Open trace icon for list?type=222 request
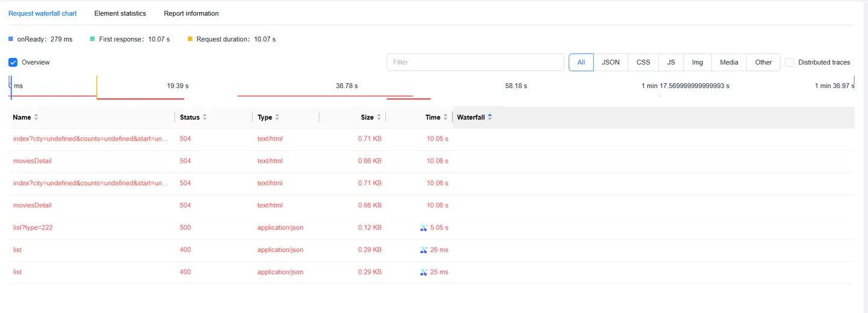Viewport: 868px width, 313px height. pyautogui.click(x=423, y=228)
